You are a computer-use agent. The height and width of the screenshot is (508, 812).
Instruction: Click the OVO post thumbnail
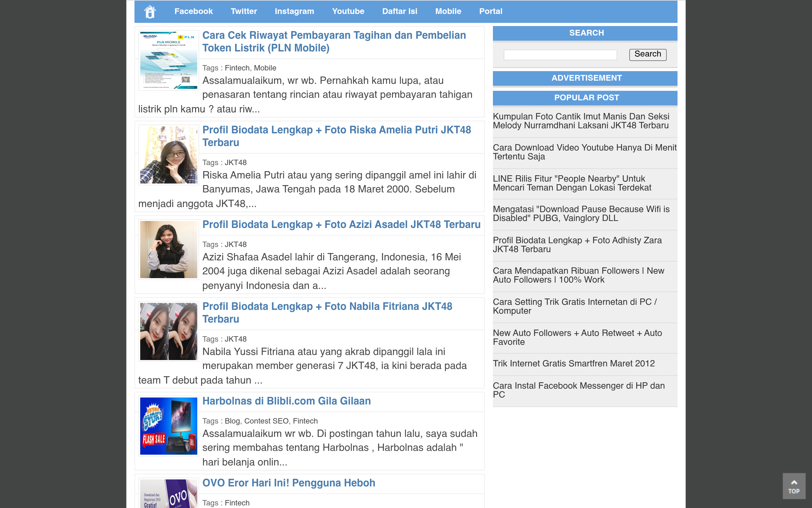168,493
